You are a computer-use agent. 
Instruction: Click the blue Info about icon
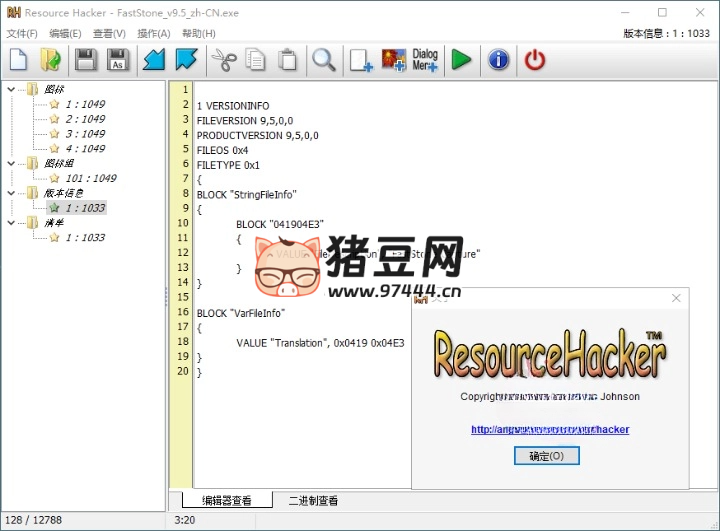tap(499, 60)
